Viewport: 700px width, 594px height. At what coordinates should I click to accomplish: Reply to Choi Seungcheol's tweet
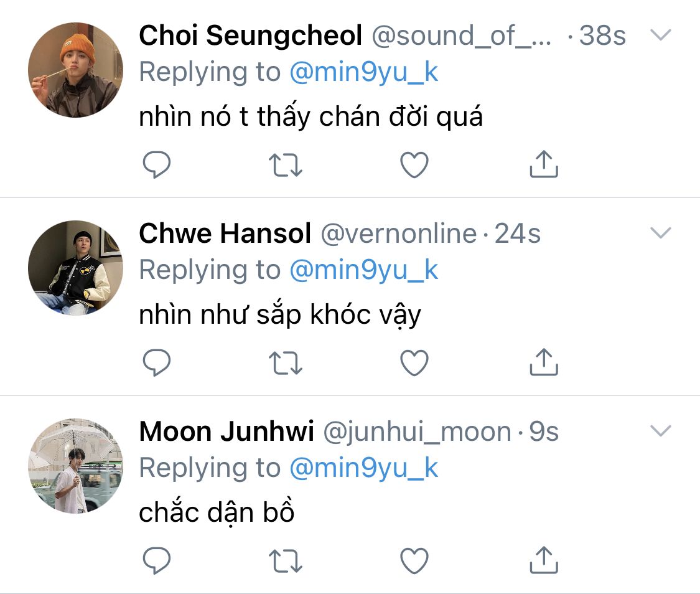(x=157, y=165)
